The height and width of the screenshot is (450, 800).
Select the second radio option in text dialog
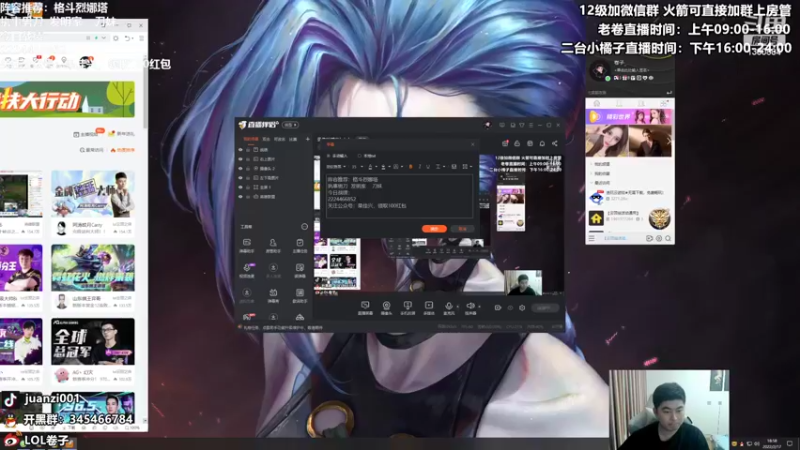click(359, 156)
